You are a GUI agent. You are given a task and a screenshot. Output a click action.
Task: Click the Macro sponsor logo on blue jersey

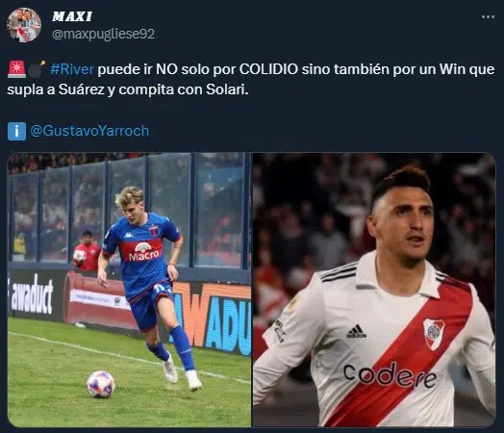coord(143,252)
